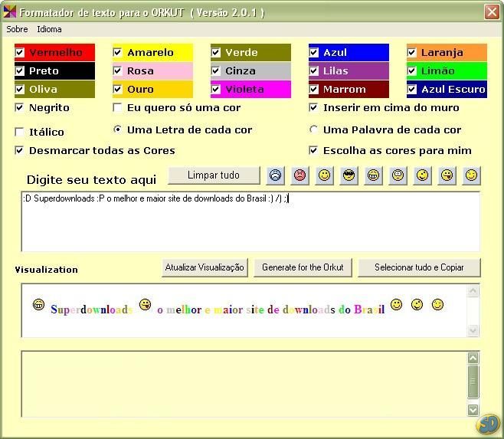Enable the Itálico checkbox
Viewport: 504px width, 439px height.
[20, 132]
